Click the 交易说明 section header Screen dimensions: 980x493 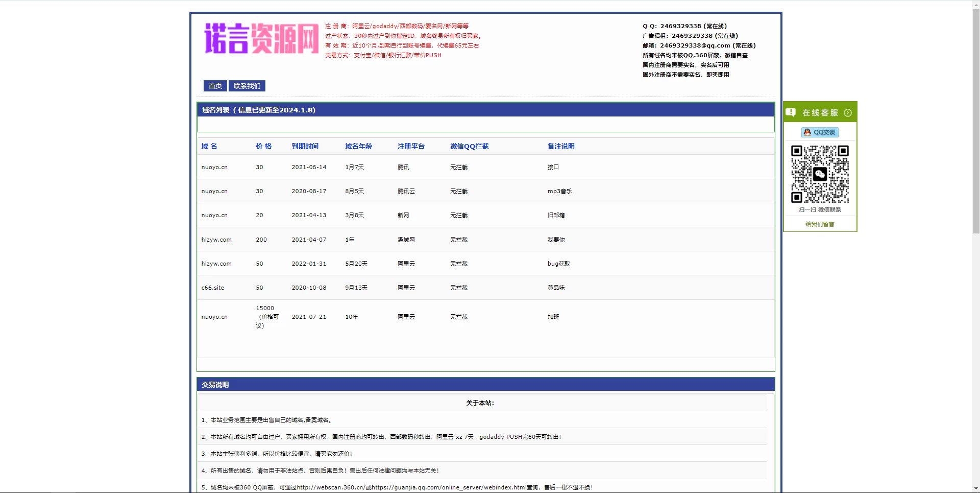486,385
